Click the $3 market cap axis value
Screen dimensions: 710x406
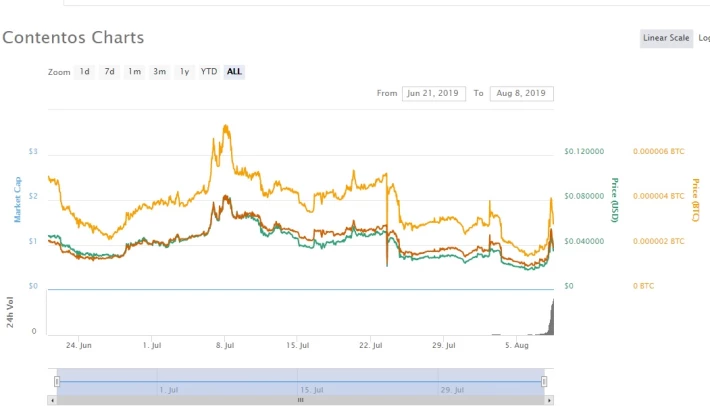(x=33, y=151)
